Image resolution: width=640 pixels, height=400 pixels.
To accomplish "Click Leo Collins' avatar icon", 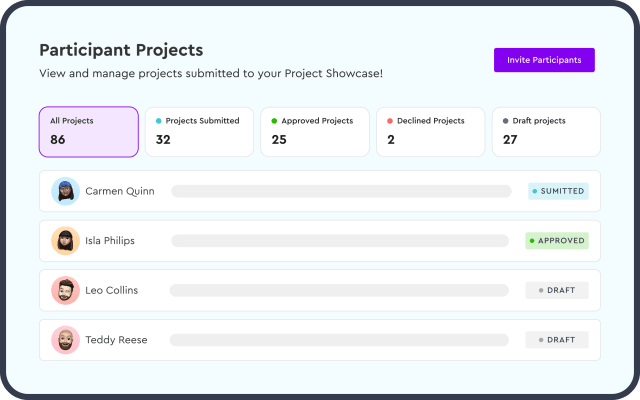I will 65,291.
